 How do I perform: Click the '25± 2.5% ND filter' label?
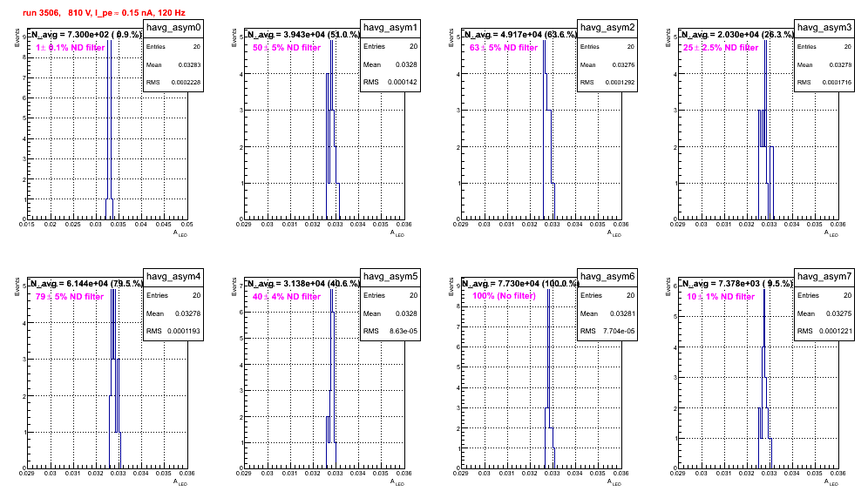(x=721, y=48)
